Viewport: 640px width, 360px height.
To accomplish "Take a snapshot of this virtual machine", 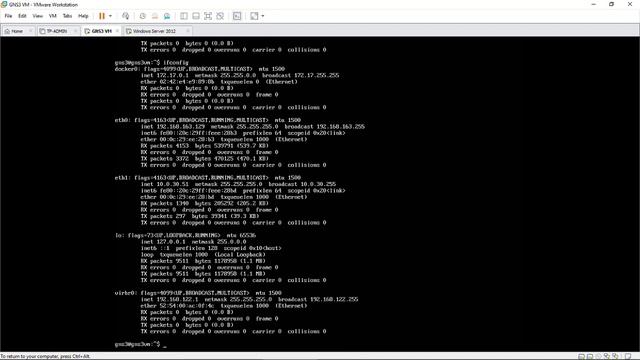I will click(142, 16).
